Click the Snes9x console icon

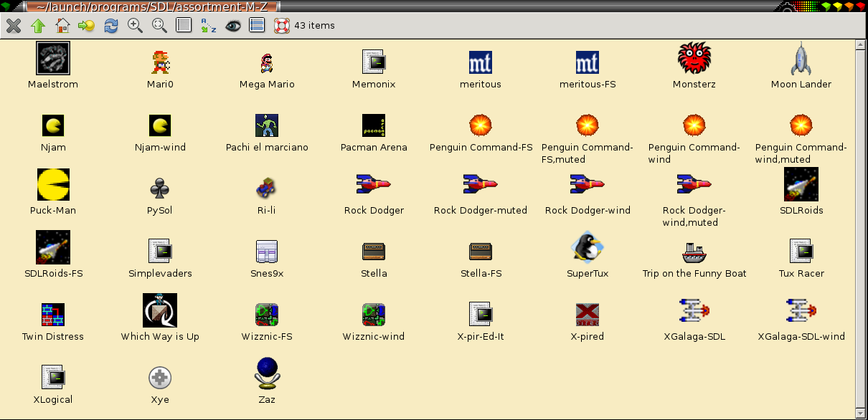[267, 252]
